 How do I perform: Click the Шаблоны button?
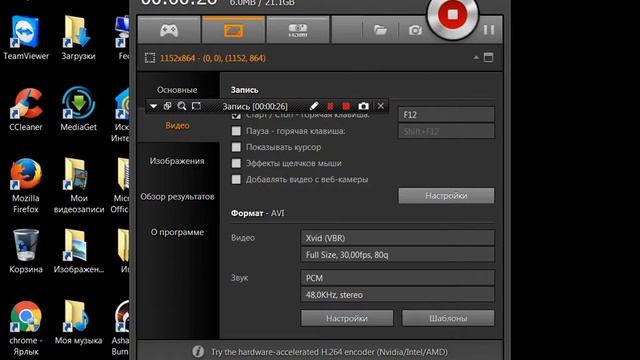pos(448,318)
